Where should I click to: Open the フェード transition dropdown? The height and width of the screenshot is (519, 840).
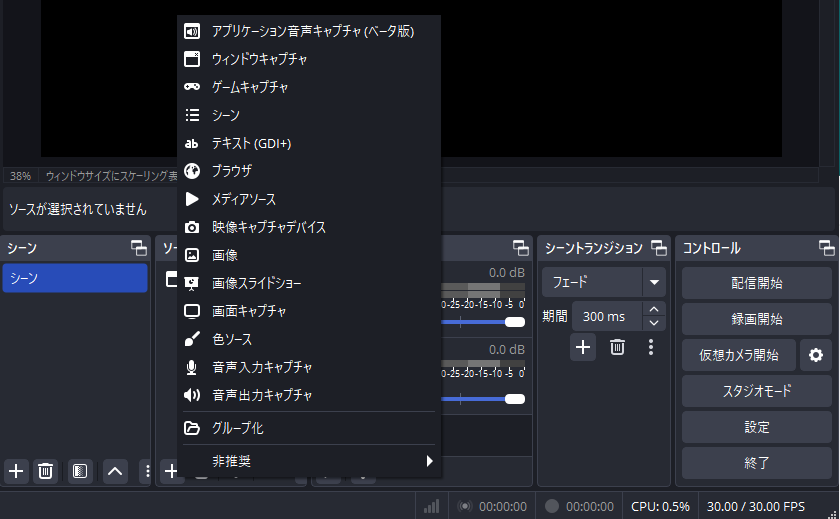[654, 282]
